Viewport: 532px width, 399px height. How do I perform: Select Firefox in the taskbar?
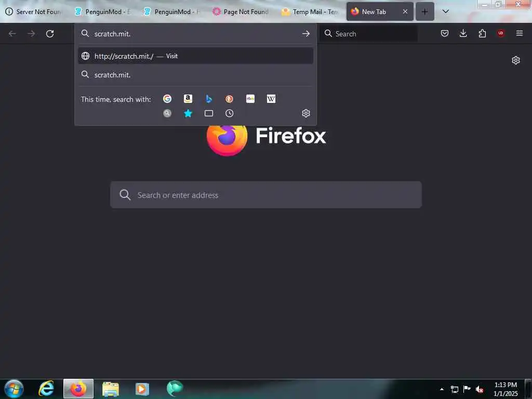tap(78, 389)
